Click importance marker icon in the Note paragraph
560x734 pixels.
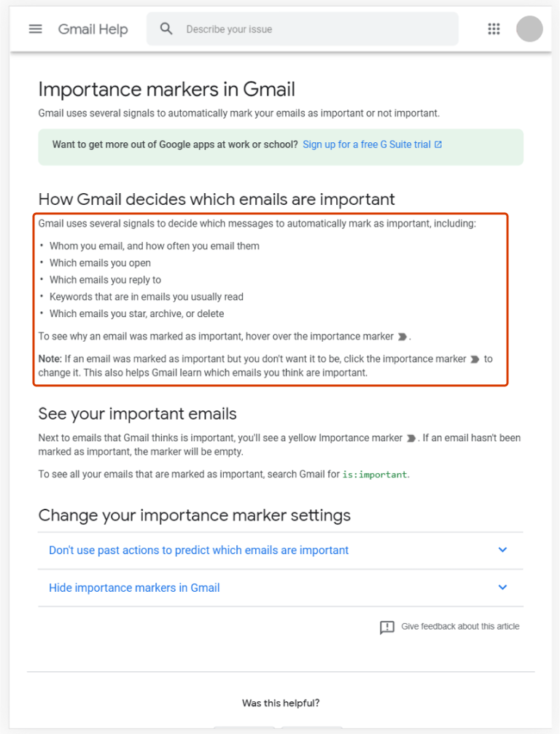[475, 359]
